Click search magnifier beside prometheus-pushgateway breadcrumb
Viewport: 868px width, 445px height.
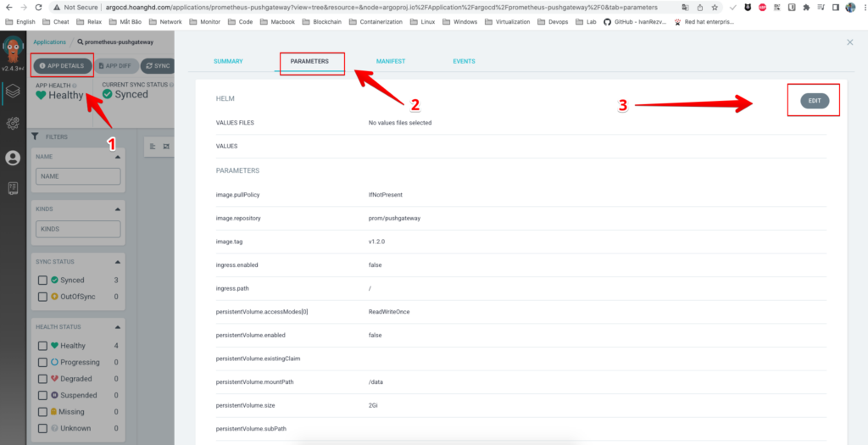point(81,42)
